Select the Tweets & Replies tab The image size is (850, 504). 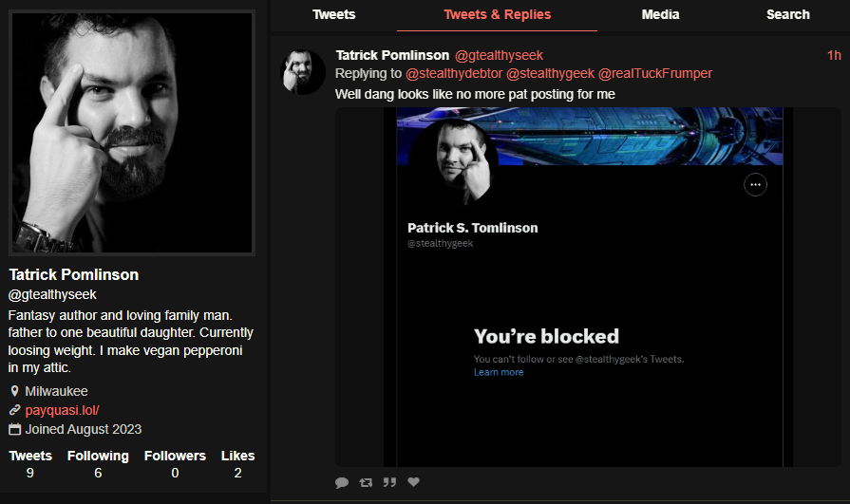[497, 14]
